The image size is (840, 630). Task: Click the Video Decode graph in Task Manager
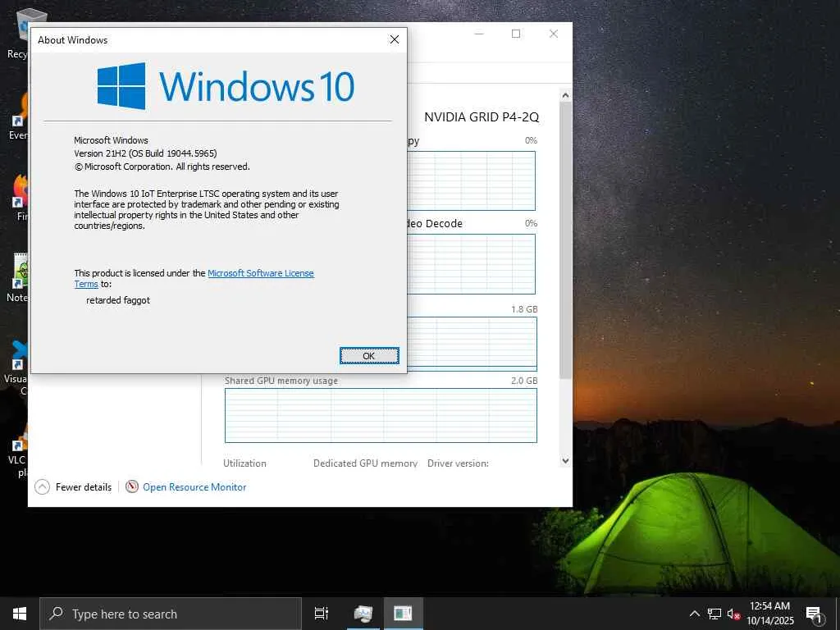(472, 263)
